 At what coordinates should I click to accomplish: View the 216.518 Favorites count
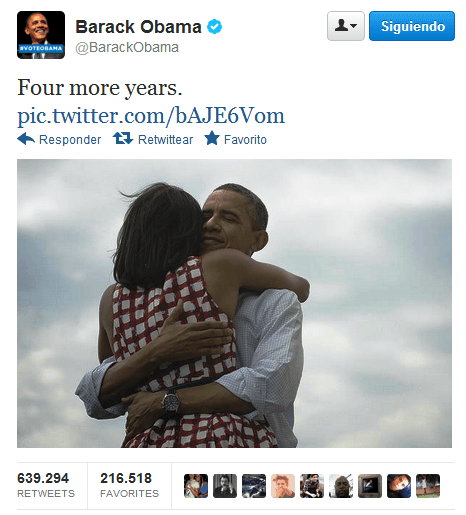coord(129,485)
